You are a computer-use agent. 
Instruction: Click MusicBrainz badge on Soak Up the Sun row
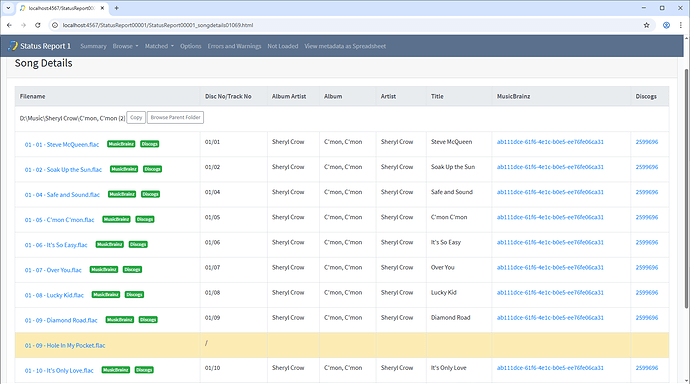coord(124,169)
